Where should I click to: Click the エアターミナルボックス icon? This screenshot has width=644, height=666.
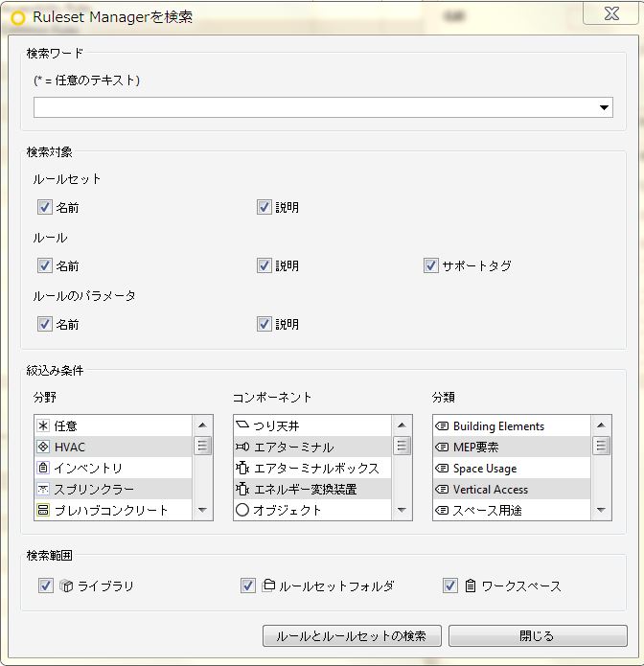tap(242, 468)
